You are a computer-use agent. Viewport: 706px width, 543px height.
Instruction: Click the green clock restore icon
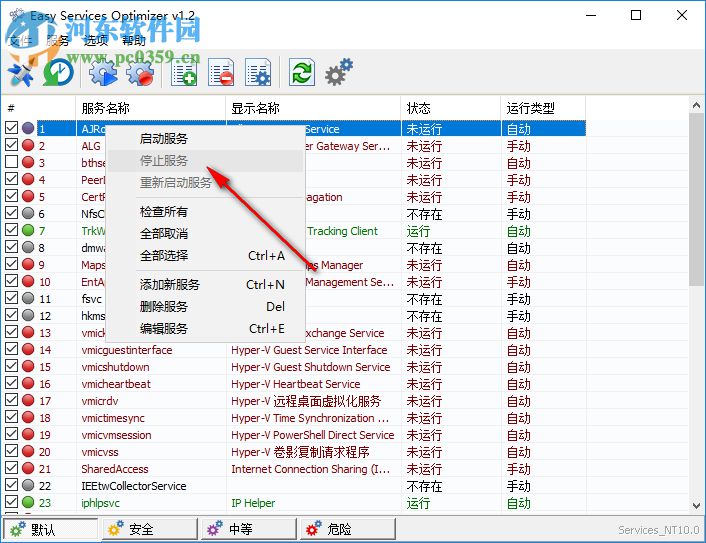pos(58,72)
